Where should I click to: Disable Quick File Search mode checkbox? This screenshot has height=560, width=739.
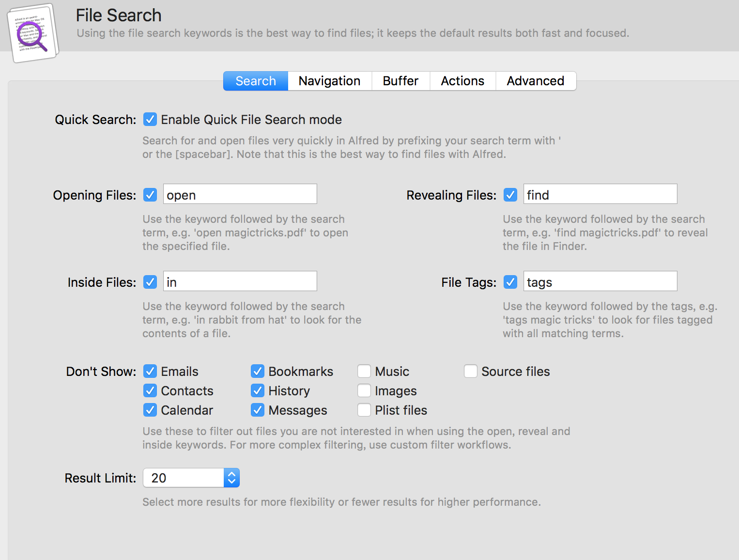point(150,120)
